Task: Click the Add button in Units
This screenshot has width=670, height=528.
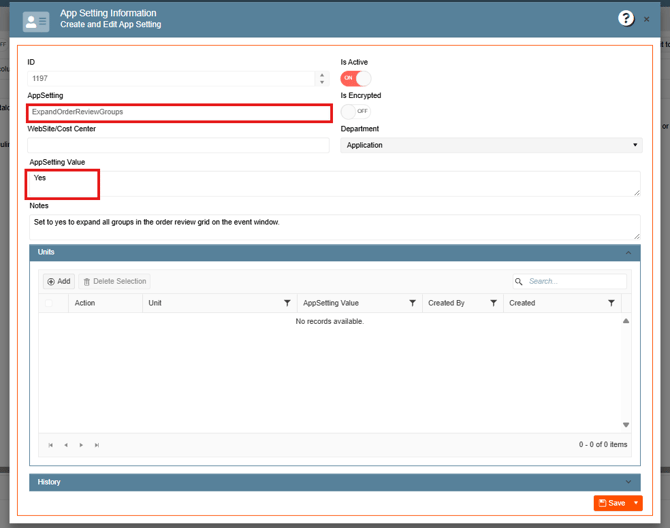Action: coord(59,281)
